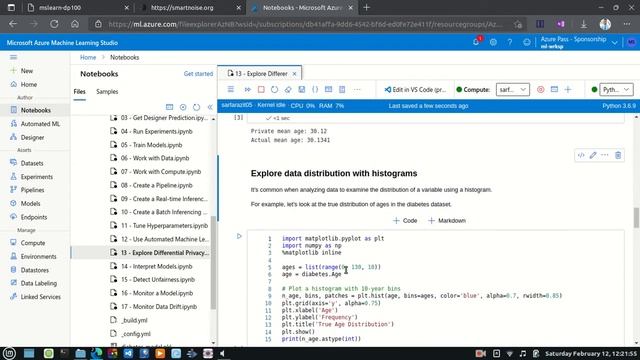Open the Python kernel dropdown
This screenshot has height=360, width=640.
616,89
